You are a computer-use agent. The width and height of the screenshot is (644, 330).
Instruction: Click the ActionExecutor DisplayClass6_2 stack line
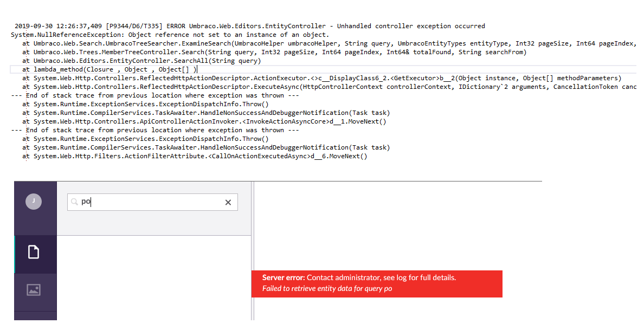[322, 78]
